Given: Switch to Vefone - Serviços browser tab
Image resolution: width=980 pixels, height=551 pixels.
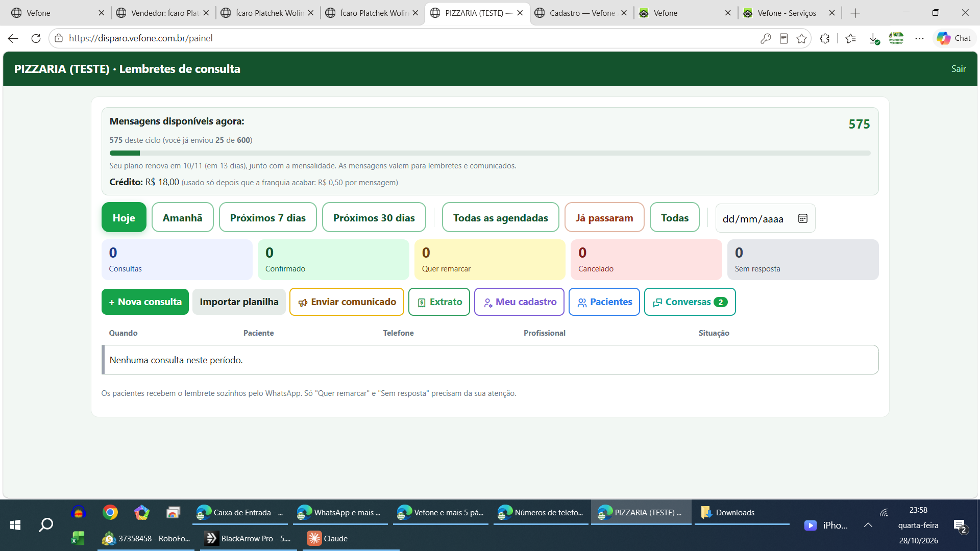Looking at the screenshot, I should pos(790,13).
